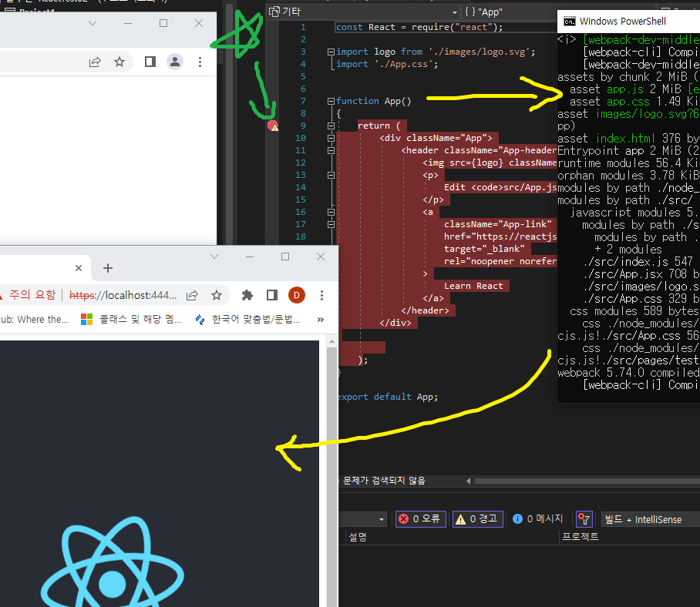Collapse the return block at line 9
The height and width of the screenshot is (607, 700).
pyautogui.click(x=331, y=126)
